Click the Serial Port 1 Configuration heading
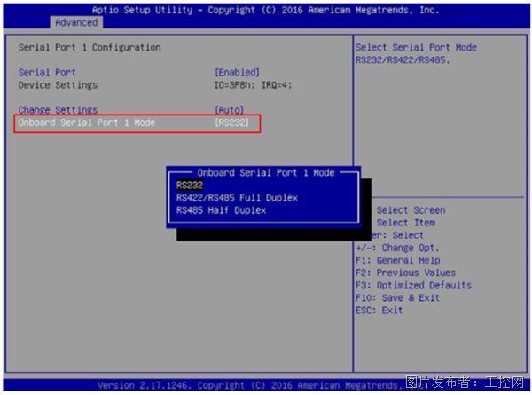Image resolution: width=532 pixels, height=395 pixels. tap(90, 47)
